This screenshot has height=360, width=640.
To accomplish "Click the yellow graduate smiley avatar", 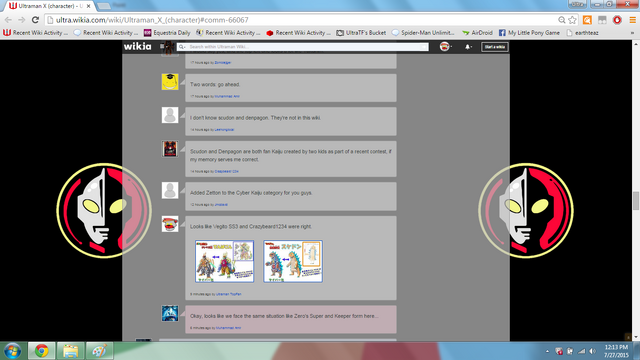I will click(170, 82).
